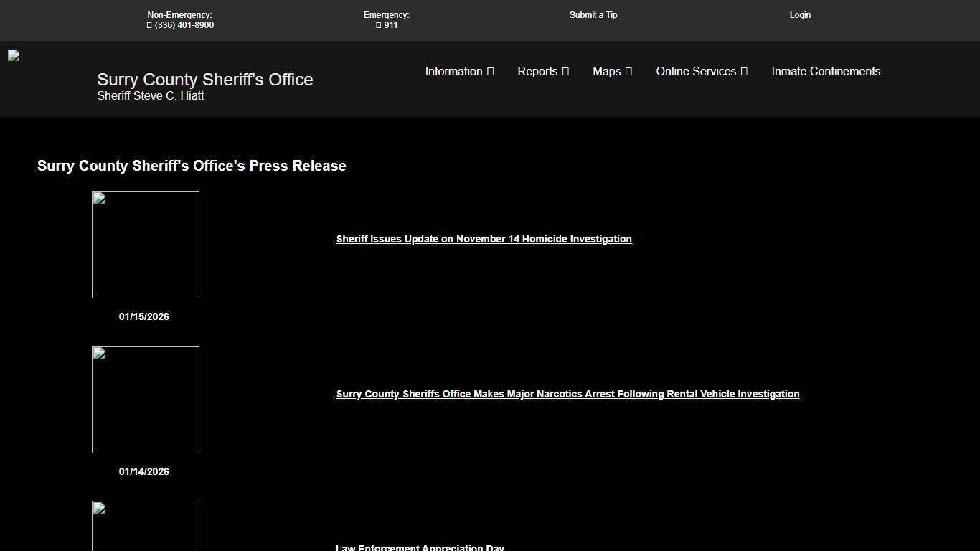The height and width of the screenshot is (551, 980).
Task: Click the Surry County Sheriff's Office site title
Action: (x=205, y=80)
